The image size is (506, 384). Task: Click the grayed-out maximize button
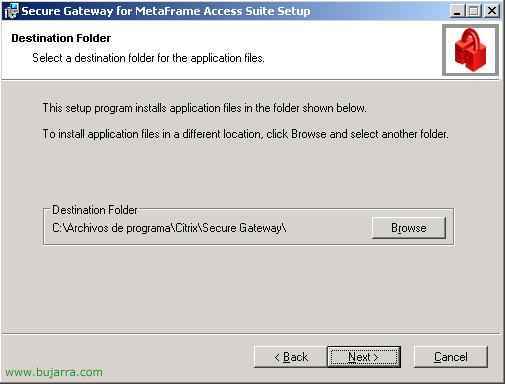click(x=473, y=11)
